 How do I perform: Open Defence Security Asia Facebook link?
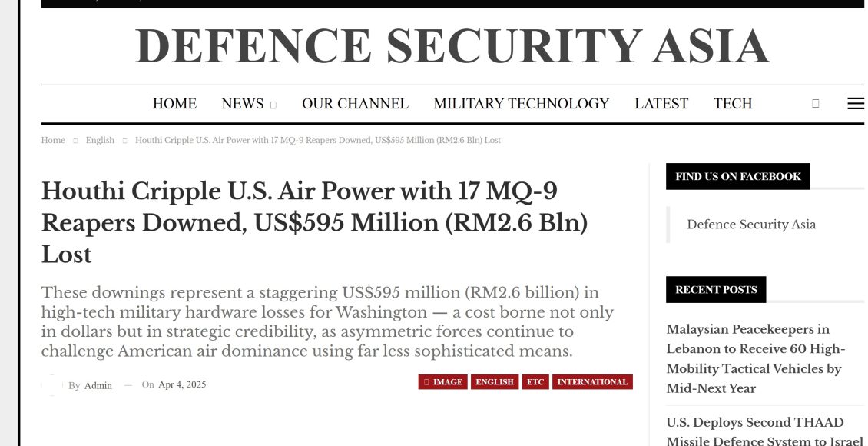click(x=751, y=225)
